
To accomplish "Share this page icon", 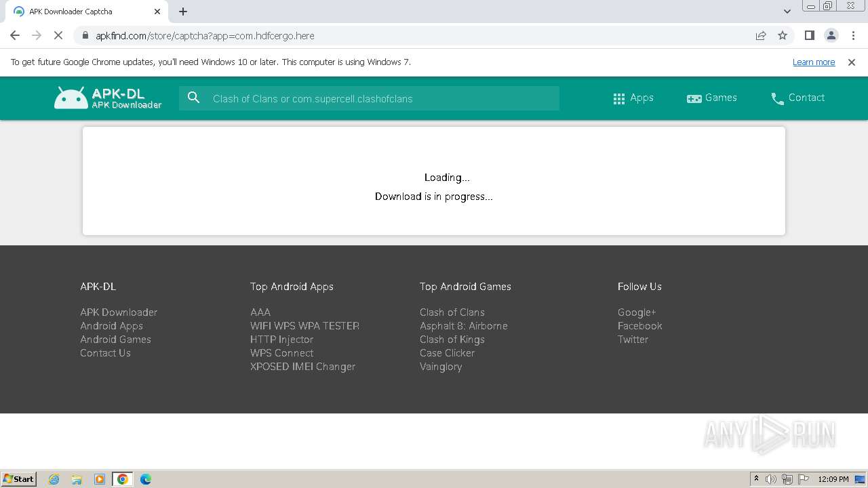I will click(761, 35).
